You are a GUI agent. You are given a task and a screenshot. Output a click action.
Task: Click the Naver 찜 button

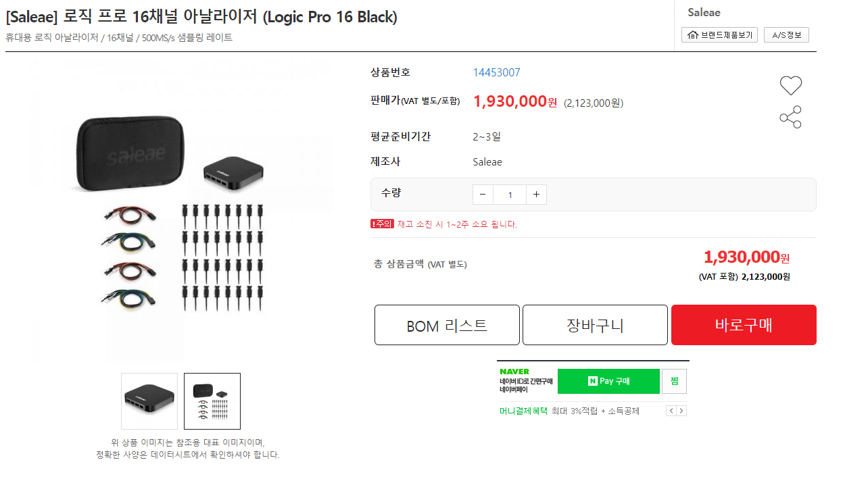click(674, 381)
